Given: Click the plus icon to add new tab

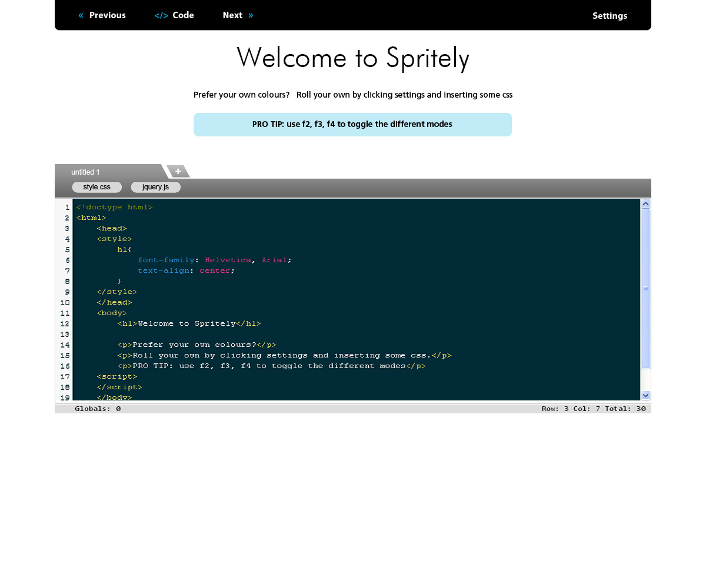Looking at the screenshot, I should (x=178, y=171).
